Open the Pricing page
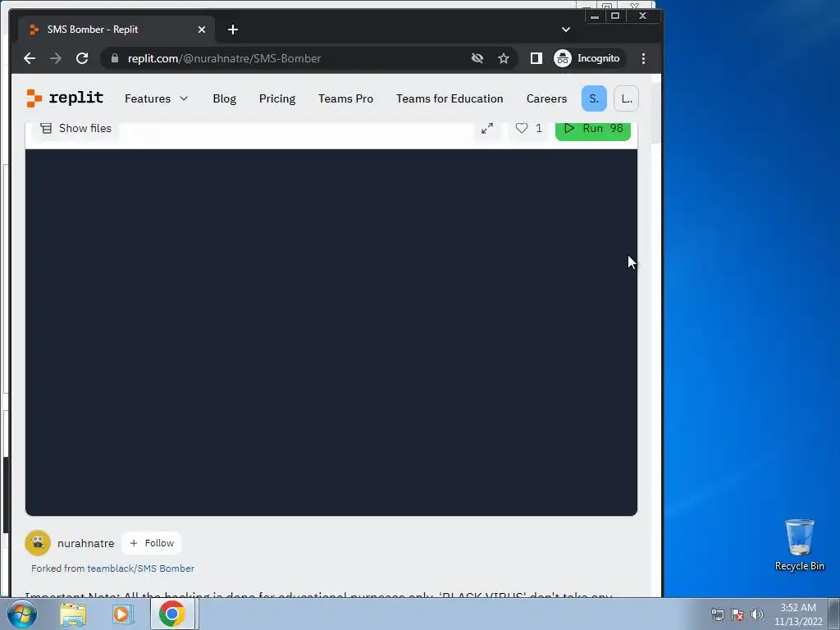 tap(277, 98)
